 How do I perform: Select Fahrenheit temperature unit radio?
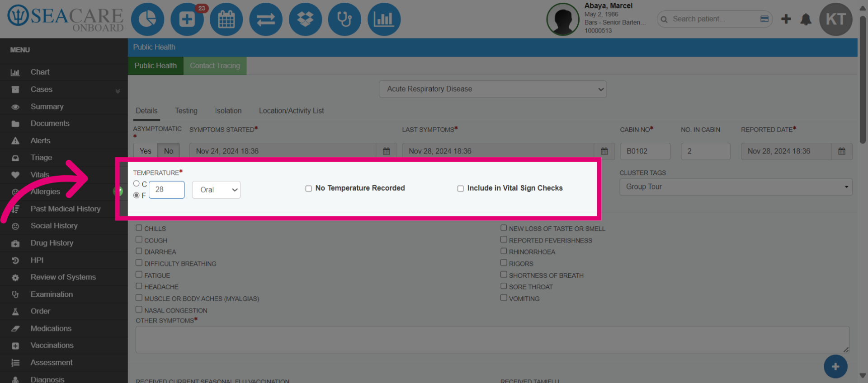(x=136, y=196)
